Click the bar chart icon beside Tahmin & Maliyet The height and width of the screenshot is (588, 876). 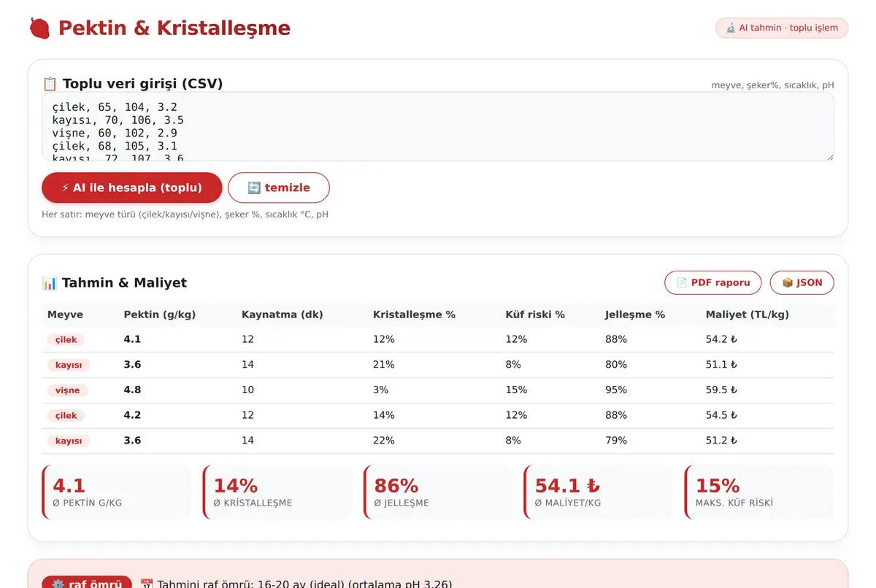click(50, 282)
